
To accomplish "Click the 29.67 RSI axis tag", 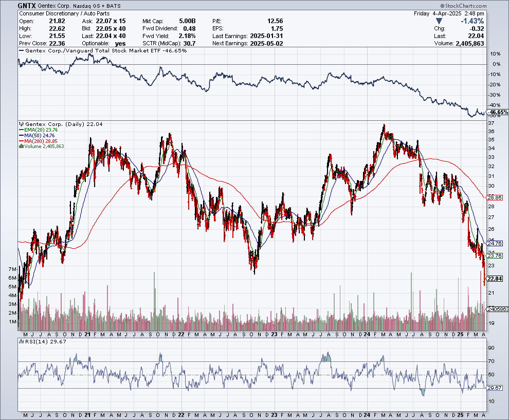I will [495, 388].
